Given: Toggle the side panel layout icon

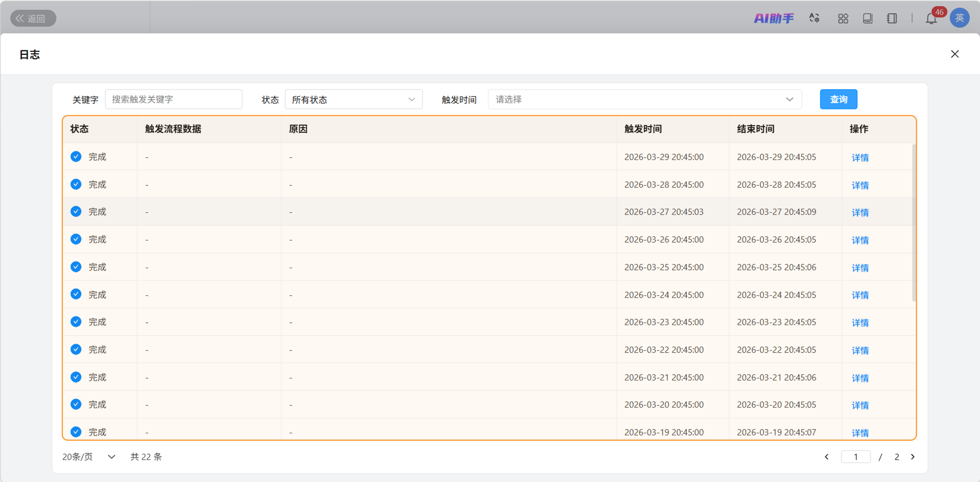Looking at the screenshot, I should pos(891,18).
